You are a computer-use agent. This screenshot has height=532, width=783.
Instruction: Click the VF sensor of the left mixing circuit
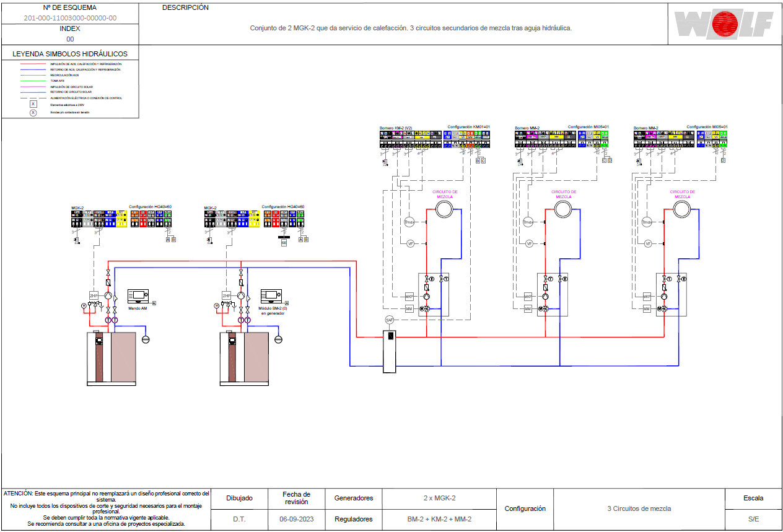pyautogui.click(x=410, y=243)
